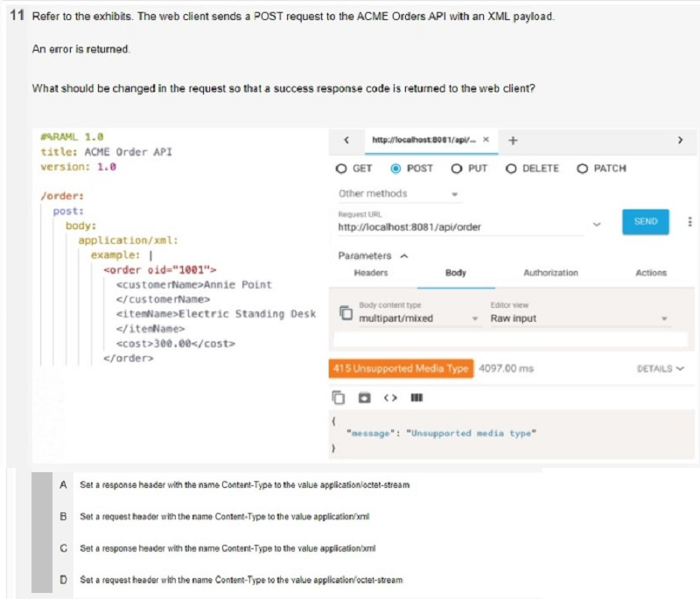Click the '<cost>300.00</cost>' line
Screen dimensions: 700x599
click(176, 344)
